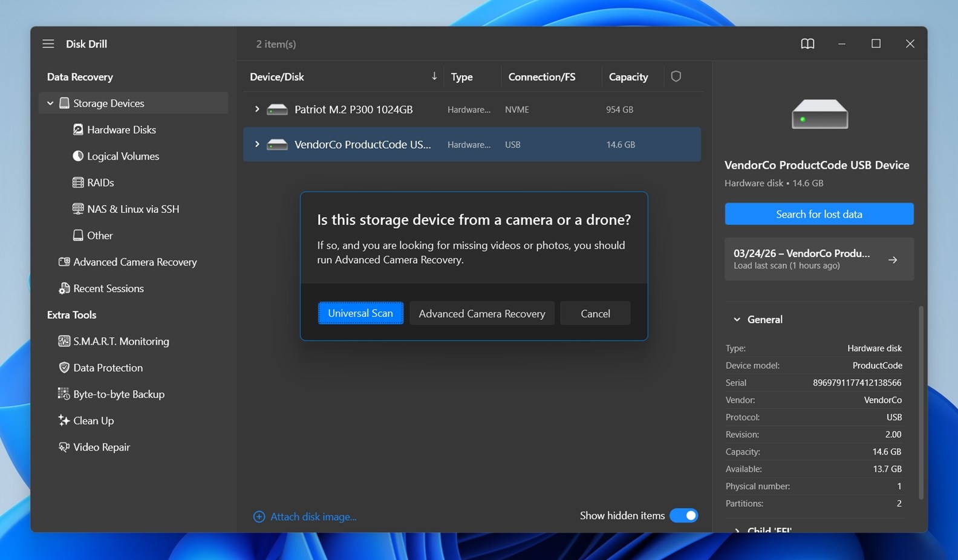Viewport: 958px width, 560px height.
Task: Click the 2 item(s) count label
Action: point(276,44)
